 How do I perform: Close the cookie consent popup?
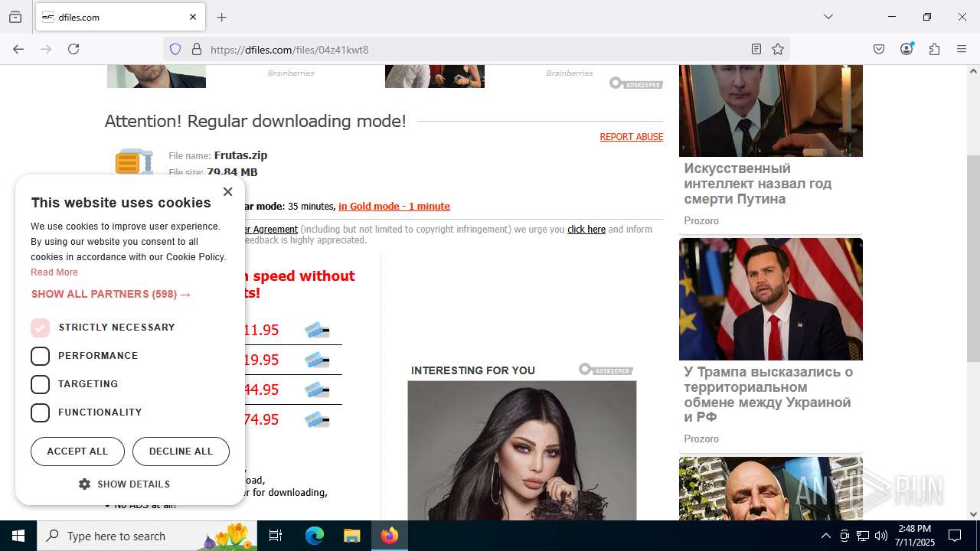(x=227, y=191)
